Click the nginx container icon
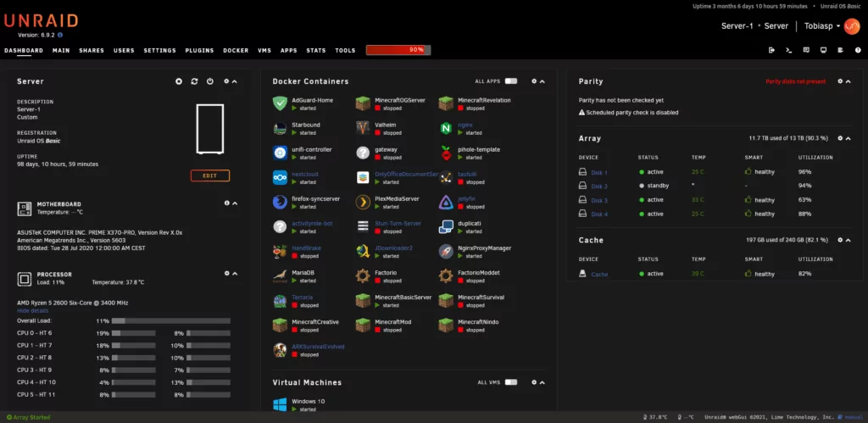Image resolution: width=868 pixels, height=423 pixels. click(446, 129)
